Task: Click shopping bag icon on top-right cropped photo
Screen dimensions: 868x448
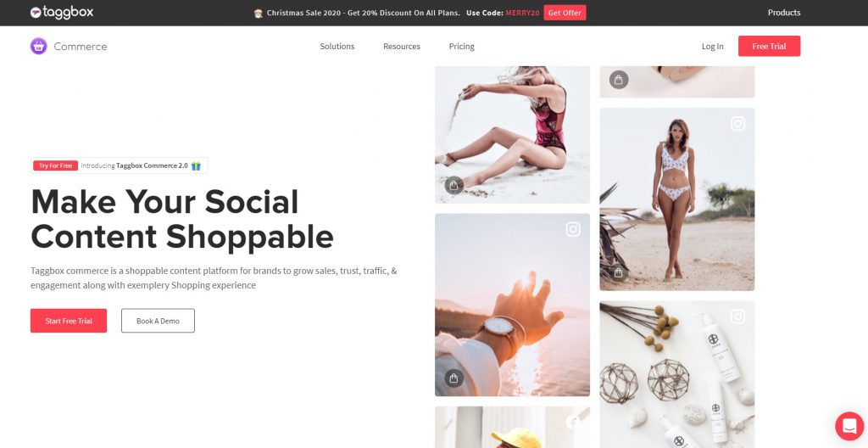Action: (618, 79)
